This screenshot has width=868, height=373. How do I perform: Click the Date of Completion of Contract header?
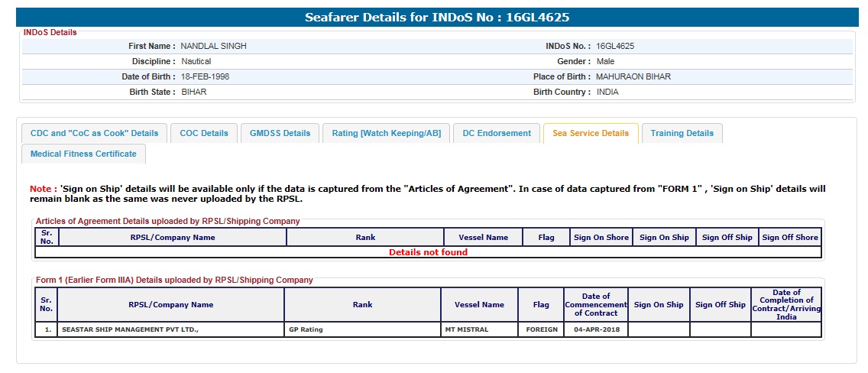click(786, 304)
